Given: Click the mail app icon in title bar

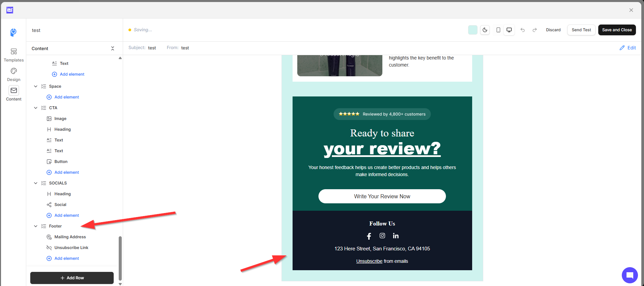Looking at the screenshot, I should pyautogui.click(x=10, y=10).
